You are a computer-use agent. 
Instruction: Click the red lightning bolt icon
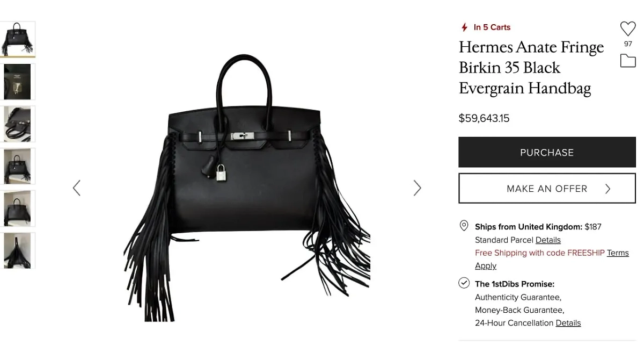465,27
